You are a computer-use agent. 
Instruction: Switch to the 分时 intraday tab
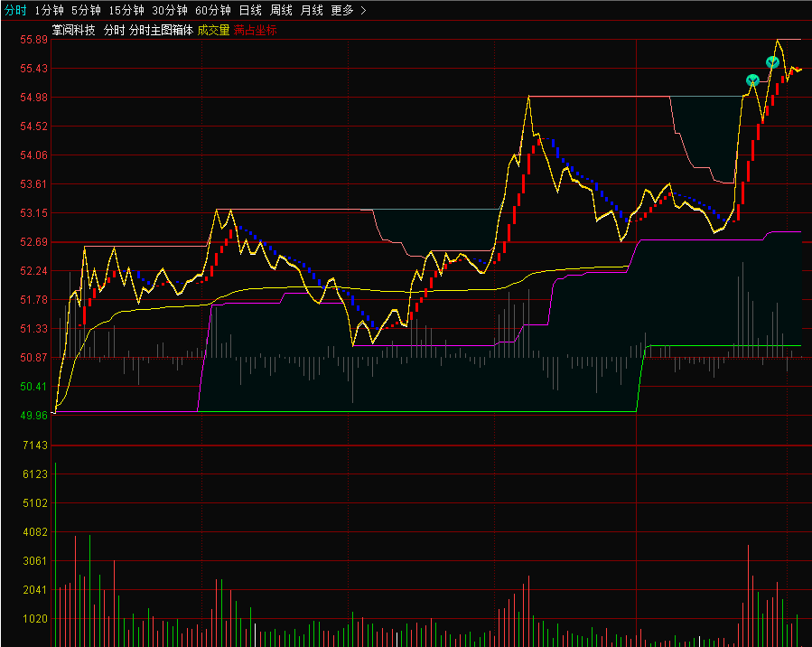15,10
